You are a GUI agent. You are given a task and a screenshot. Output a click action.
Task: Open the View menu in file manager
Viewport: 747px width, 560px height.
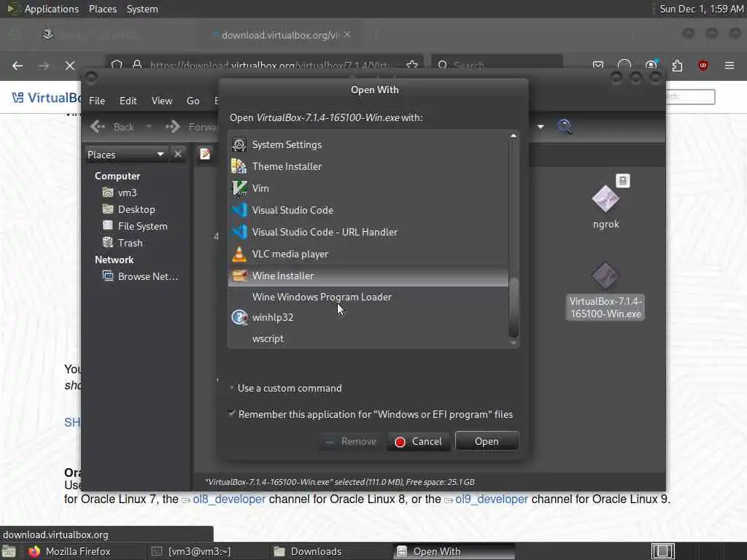coord(162,101)
